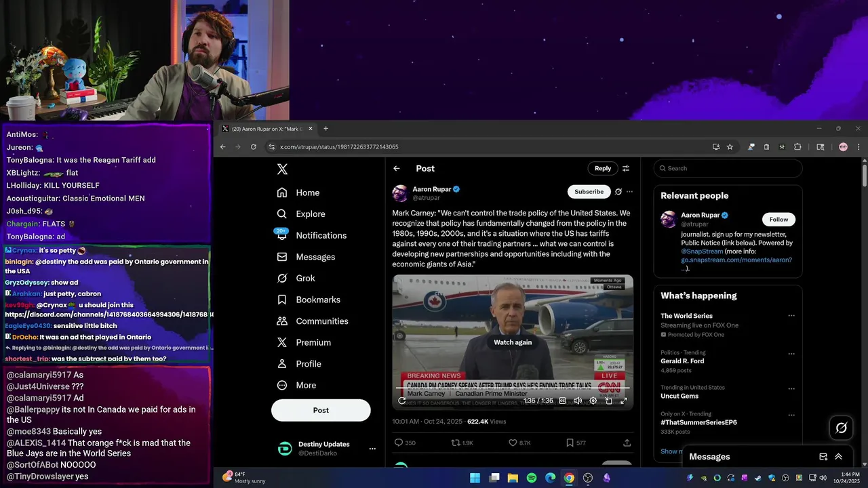The height and width of the screenshot is (488, 868).
Task: Open Premium in the sidebar
Action: pyautogui.click(x=304, y=343)
